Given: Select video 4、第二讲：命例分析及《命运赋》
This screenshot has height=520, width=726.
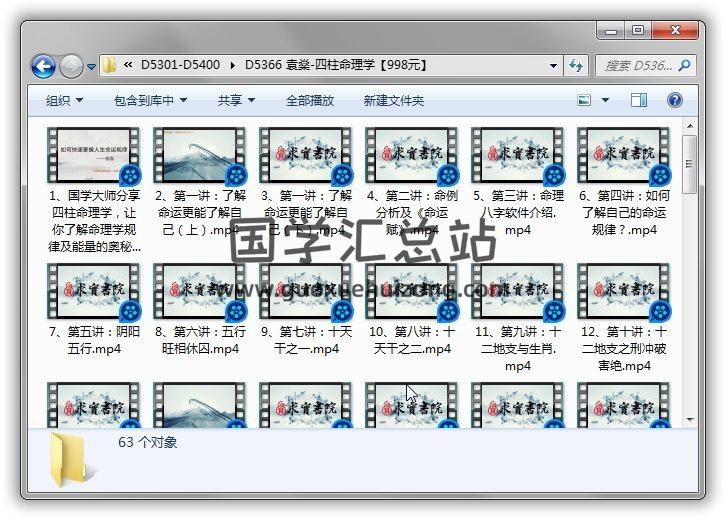Looking at the screenshot, I should tap(412, 182).
